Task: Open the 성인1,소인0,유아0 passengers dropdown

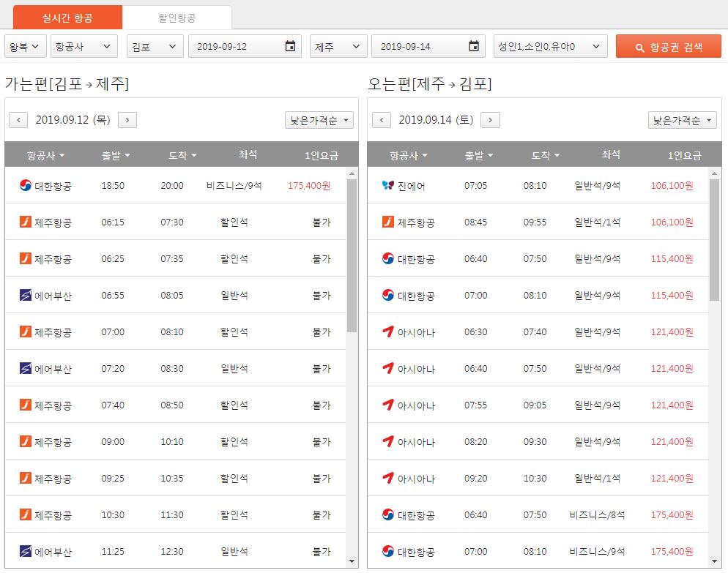Action: coord(551,46)
